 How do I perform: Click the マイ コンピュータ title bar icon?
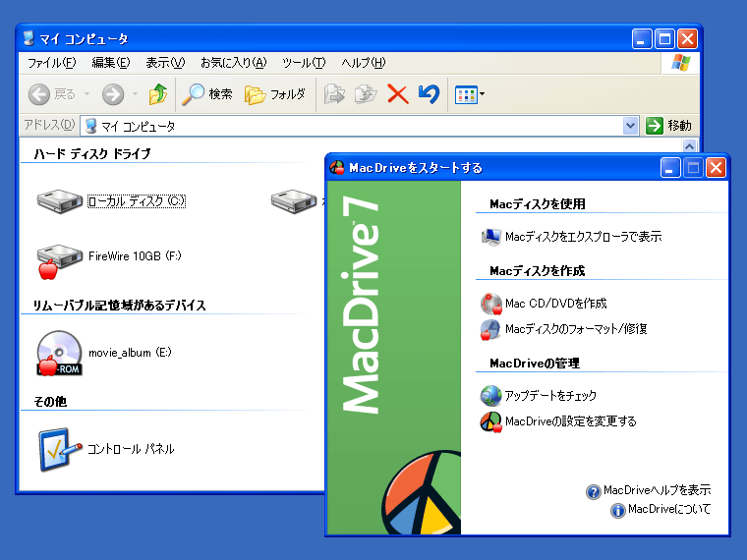pos(29,38)
